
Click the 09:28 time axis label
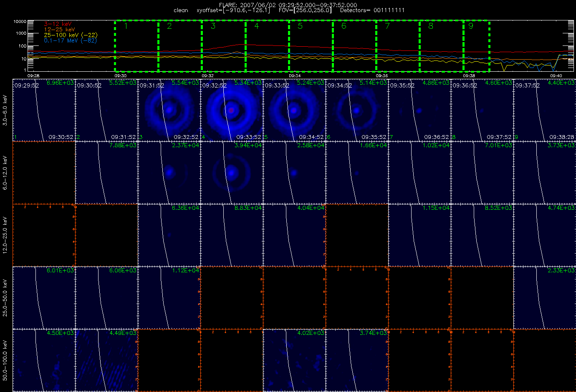pyautogui.click(x=34, y=76)
